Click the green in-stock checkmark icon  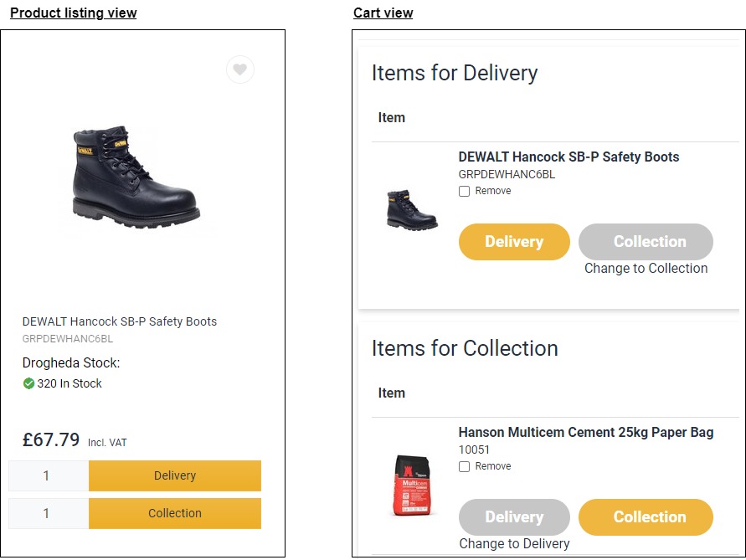tap(28, 383)
